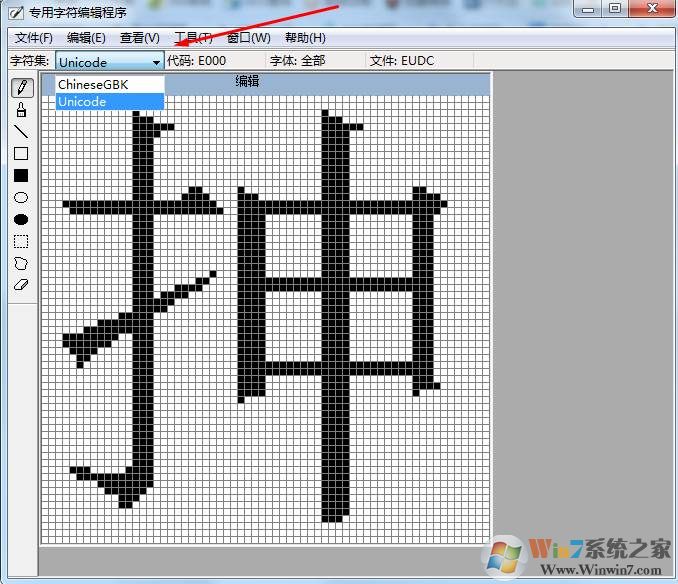The height and width of the screenshot is (584, 678).
Task: Click the app icon in title bar
Action: tap(14, 13)
